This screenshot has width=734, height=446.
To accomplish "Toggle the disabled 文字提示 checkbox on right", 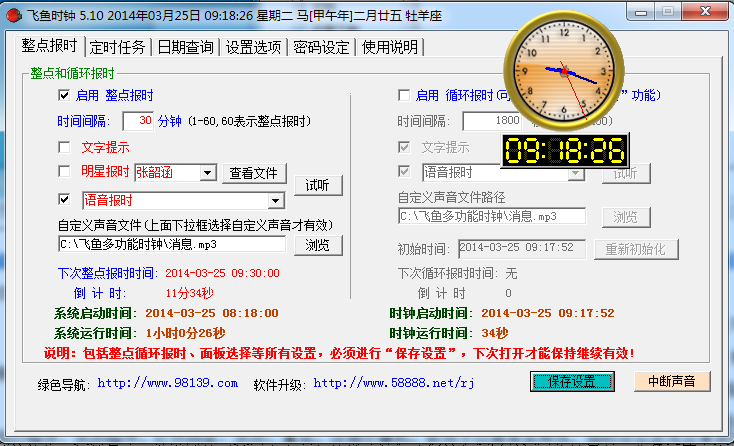I will click(x=404, y=147).
